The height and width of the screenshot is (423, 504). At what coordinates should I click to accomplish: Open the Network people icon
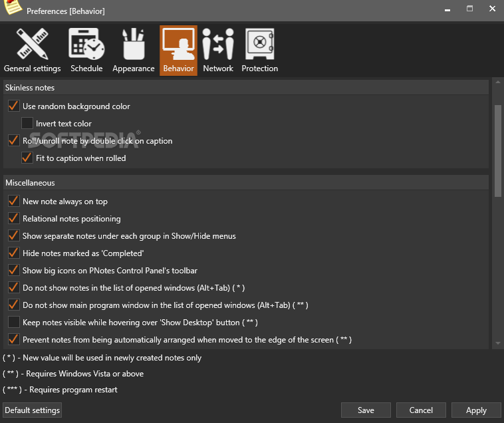coord(218,44)
